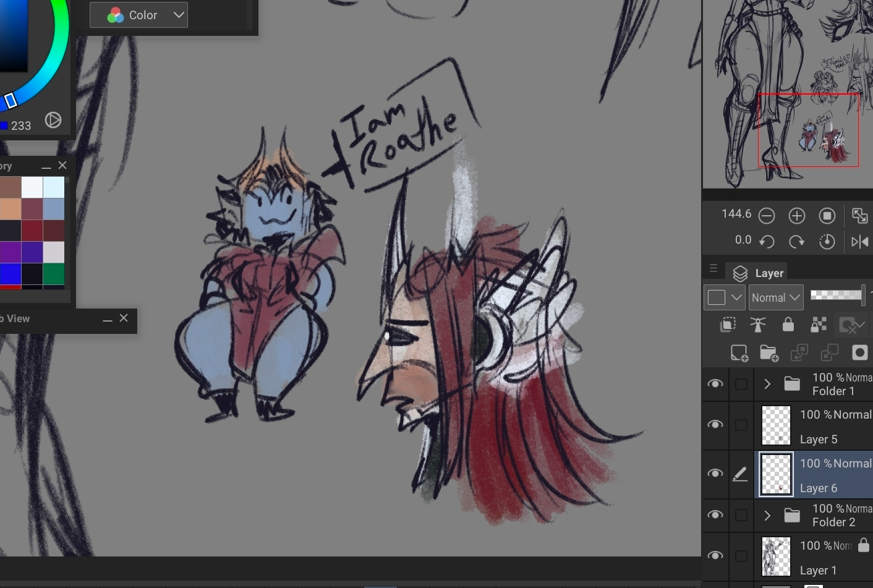Open the Layer panel hamburger menu

point(713,268)
